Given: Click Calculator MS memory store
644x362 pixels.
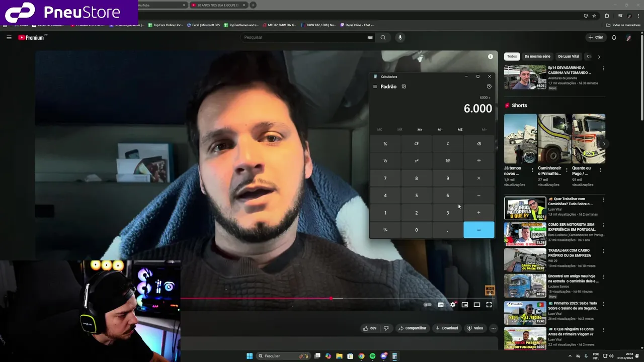Looking at the screenshot, I should [460, 130].
